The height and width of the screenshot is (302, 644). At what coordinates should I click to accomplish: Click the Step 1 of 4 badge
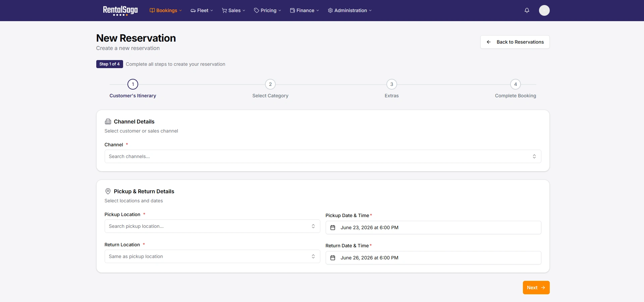pyautogui.click(x=110, y=64)
